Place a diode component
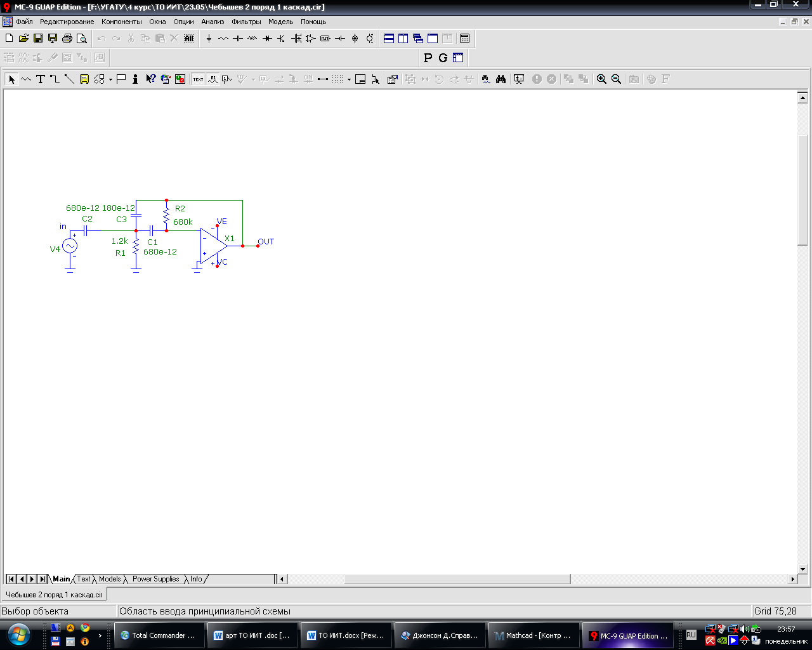Screen dimensions: 812x650 (267, 38)
